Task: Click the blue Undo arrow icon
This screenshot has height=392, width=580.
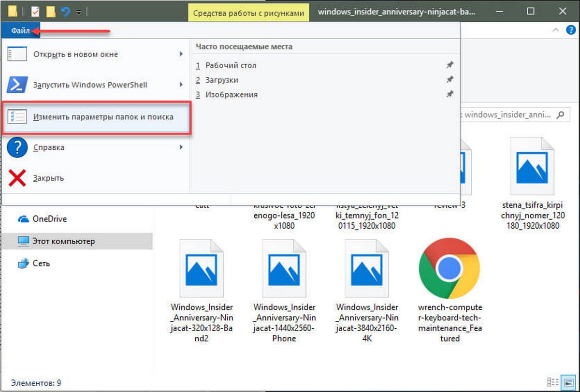Action: point(65,11)
